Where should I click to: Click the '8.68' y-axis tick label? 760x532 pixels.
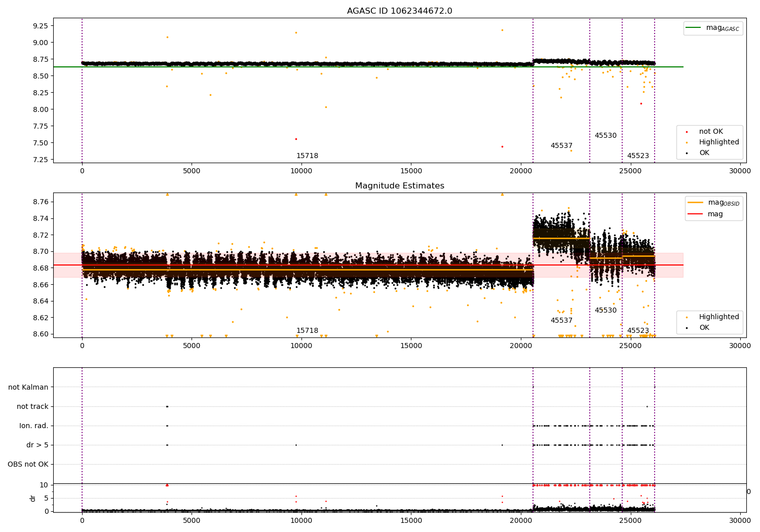[41, 268]
